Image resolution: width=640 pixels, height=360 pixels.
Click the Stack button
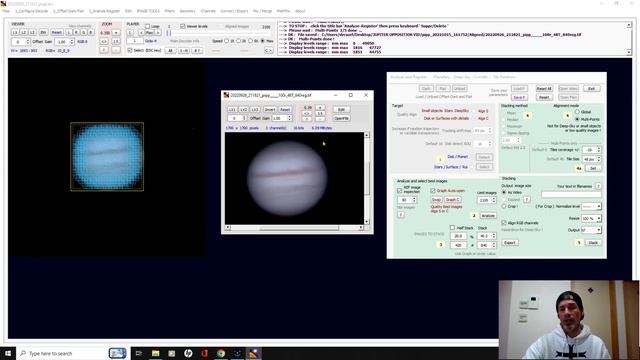coord(593,243)
